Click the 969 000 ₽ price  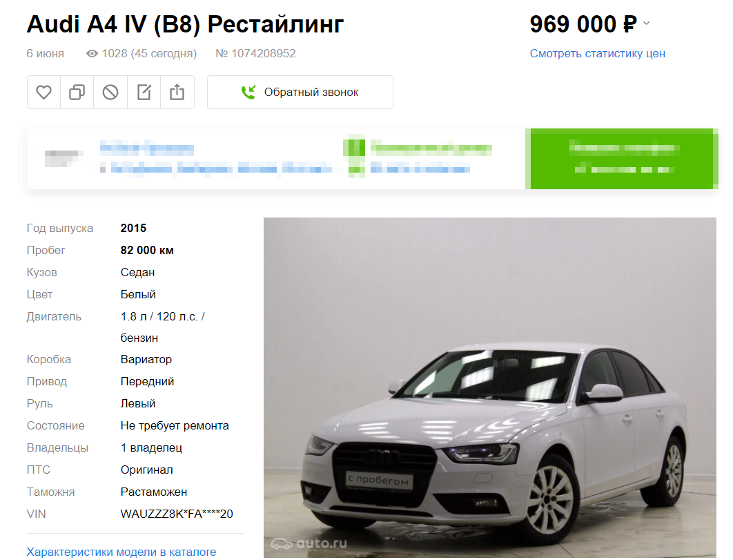pyautogui.click(x=583, y=24)
